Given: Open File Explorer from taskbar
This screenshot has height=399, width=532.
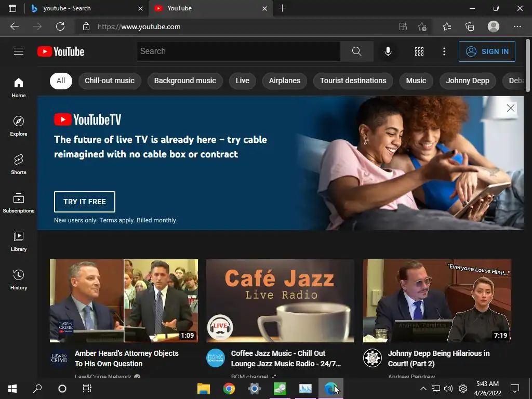Looking at the screenshot, I should (204, 389).
